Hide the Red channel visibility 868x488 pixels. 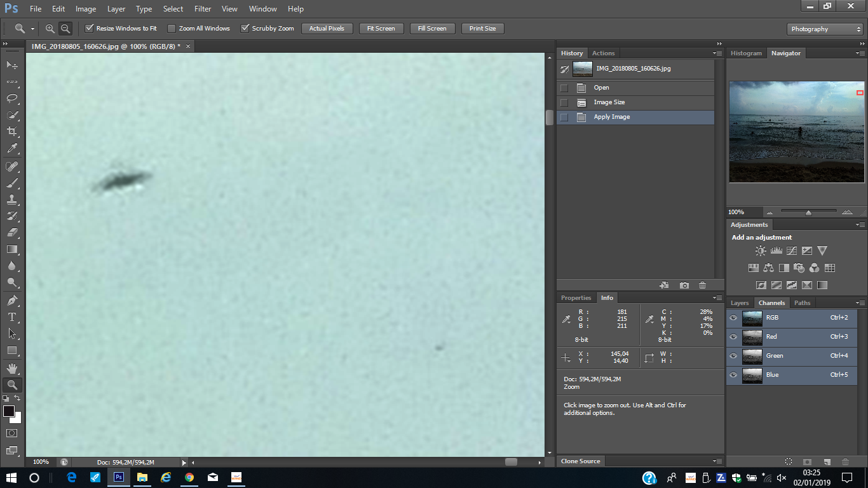[x=733, y=337]
